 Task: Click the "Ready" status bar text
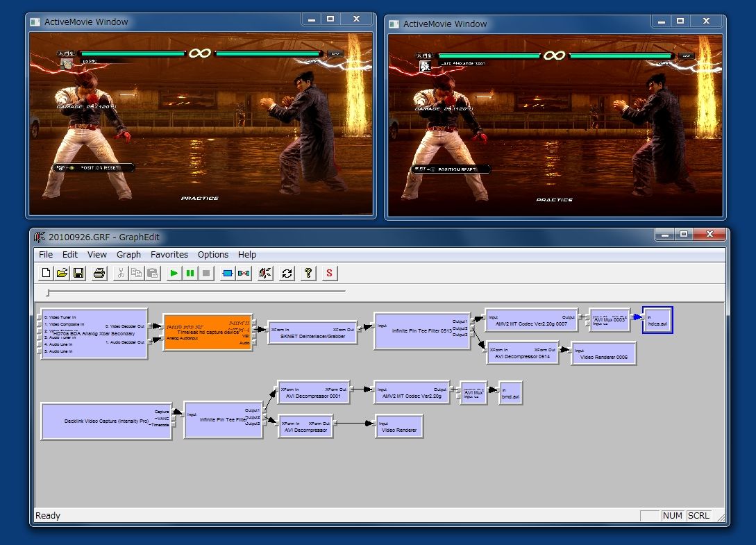point(48,516)
